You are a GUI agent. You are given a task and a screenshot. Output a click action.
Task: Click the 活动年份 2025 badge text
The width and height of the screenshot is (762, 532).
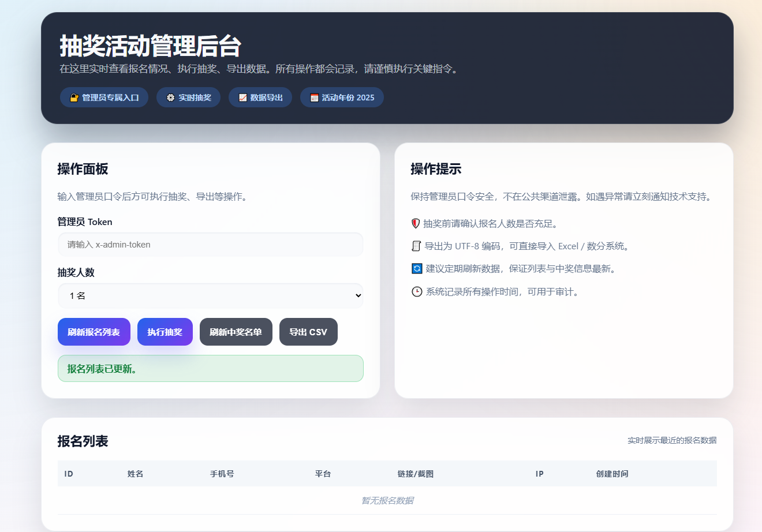(348, 98)
